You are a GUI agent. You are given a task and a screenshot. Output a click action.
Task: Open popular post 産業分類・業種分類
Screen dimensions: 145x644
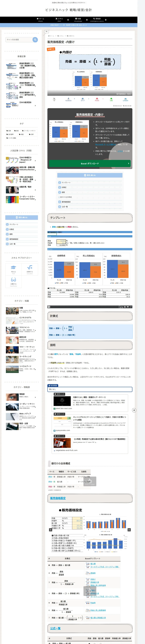(22, 170)
